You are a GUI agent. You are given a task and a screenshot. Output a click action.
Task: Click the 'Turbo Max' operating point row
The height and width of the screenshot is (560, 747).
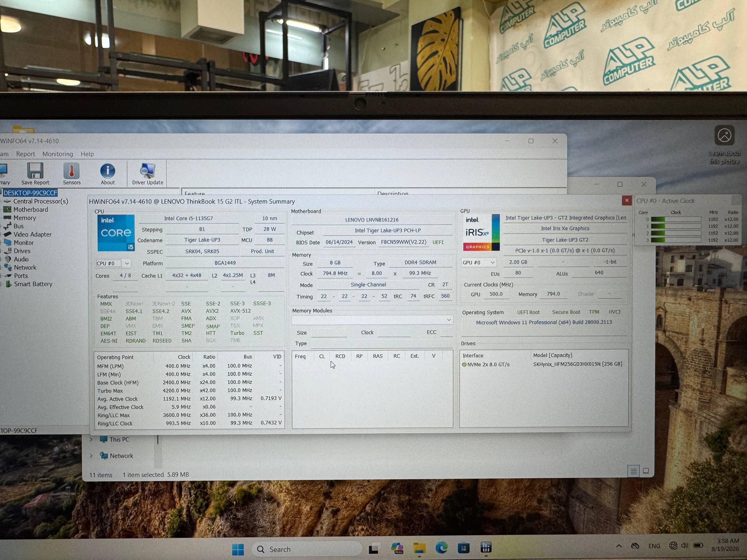click(x=189, y=391)
